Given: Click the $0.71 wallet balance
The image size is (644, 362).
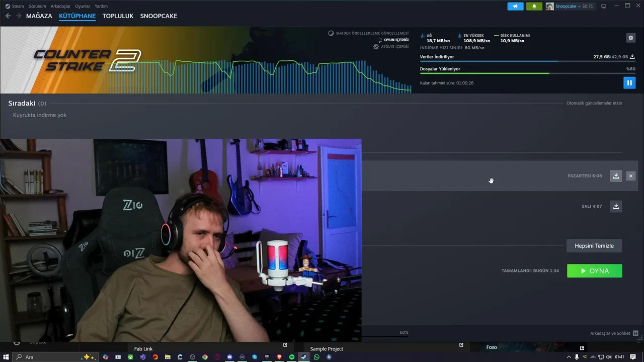Looking at the screenshot, I should click(588, 6).
